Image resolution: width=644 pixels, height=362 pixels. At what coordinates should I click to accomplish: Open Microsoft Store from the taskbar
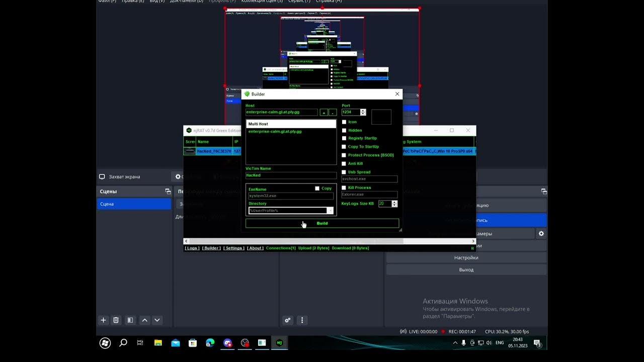(x=193, y=343)
